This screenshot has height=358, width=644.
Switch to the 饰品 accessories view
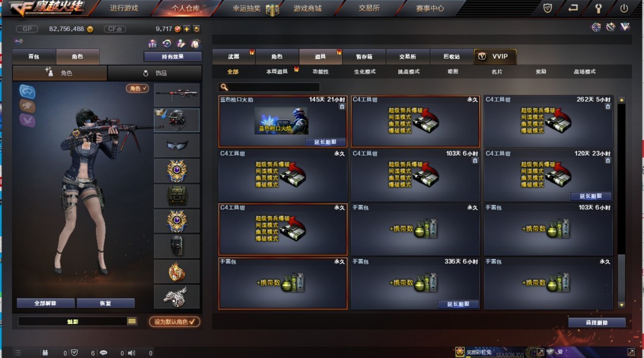[155, 73]
